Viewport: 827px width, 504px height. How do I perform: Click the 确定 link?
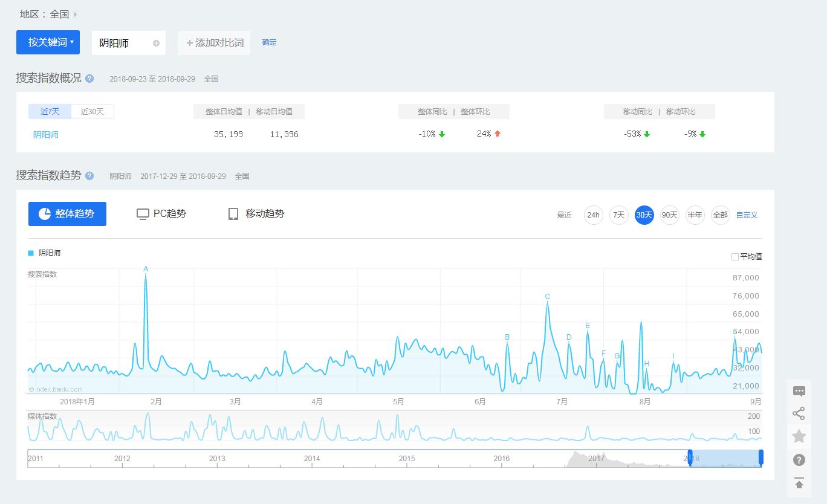(x=270, y=42)
